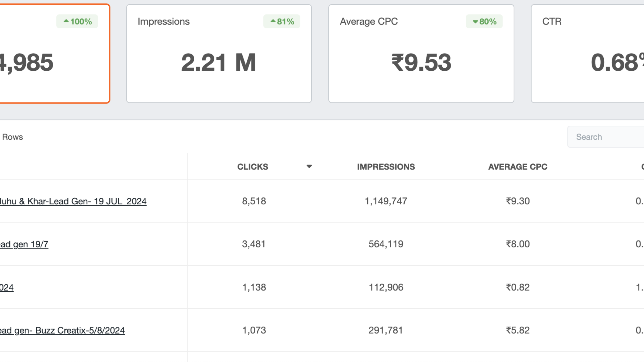The width and height of the screenshot is (644, 362).
Task: Open the Buzz Creatix-5/8/2024 campaign link
Action: (62, 330)
